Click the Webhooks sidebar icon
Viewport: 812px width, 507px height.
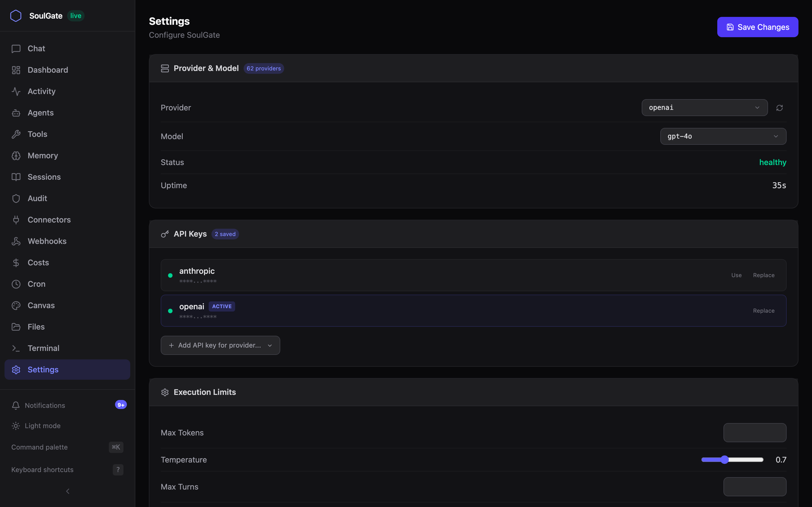tap(16, 241)
